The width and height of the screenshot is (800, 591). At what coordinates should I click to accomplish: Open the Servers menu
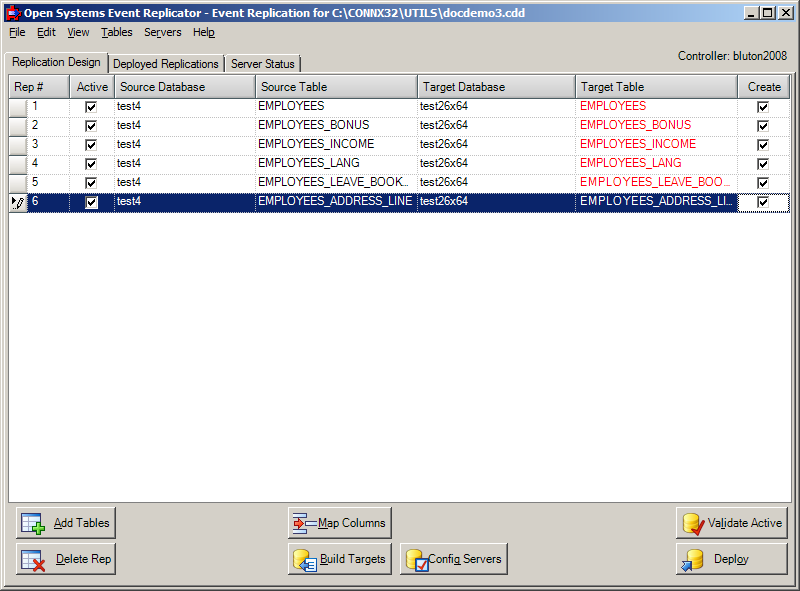click(162, 32)
